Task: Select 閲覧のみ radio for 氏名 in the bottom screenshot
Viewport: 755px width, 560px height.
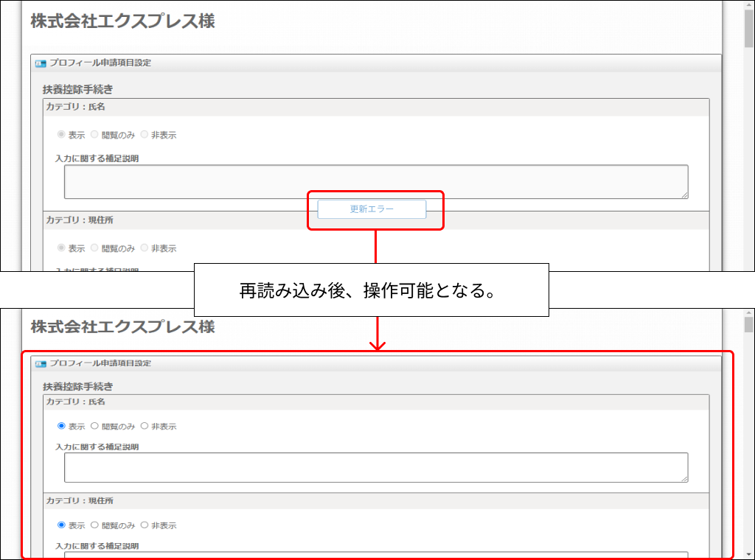Action: pos(94,426)
